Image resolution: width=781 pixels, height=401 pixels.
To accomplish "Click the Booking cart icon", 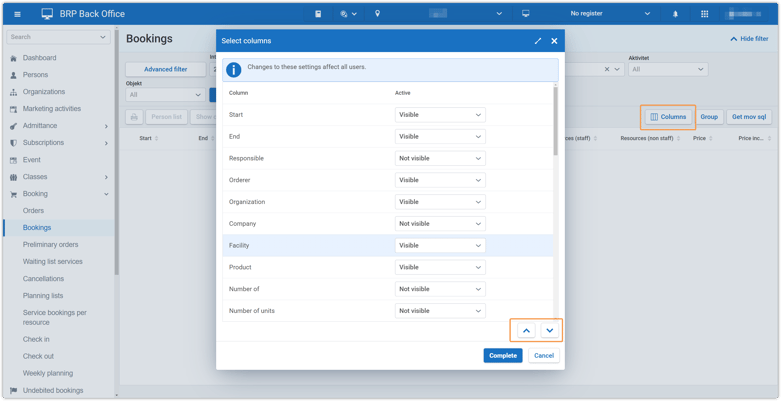I will (x=13, y=194).
